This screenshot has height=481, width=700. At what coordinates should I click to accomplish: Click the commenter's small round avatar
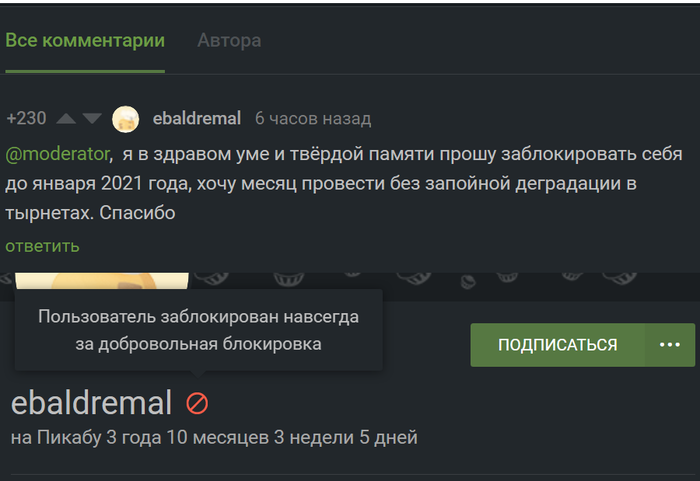[126, 119]
